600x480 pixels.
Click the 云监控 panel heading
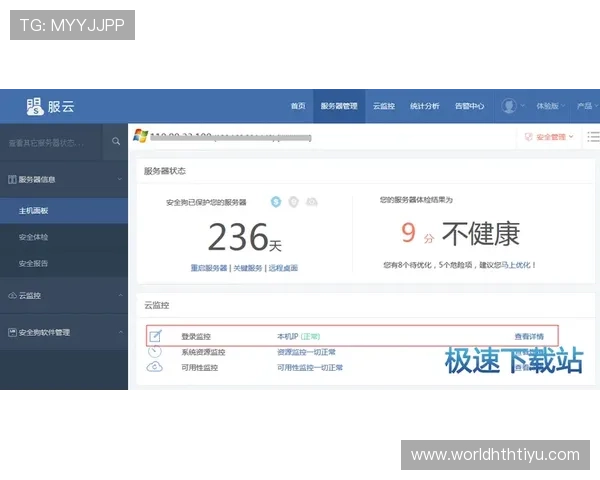(157, 305)
